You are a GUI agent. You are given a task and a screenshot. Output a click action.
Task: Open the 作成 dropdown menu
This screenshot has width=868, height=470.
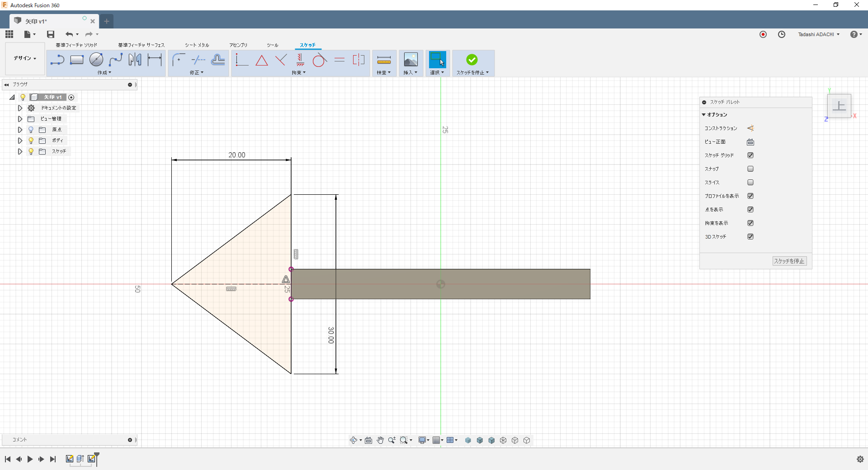click(x=104, y=73)
